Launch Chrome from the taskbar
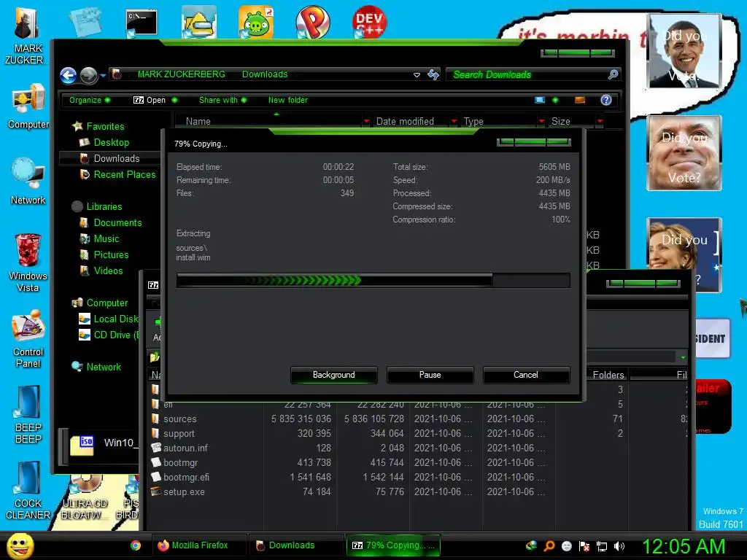Screen dimensions: 747x560 tap(136, 545)
